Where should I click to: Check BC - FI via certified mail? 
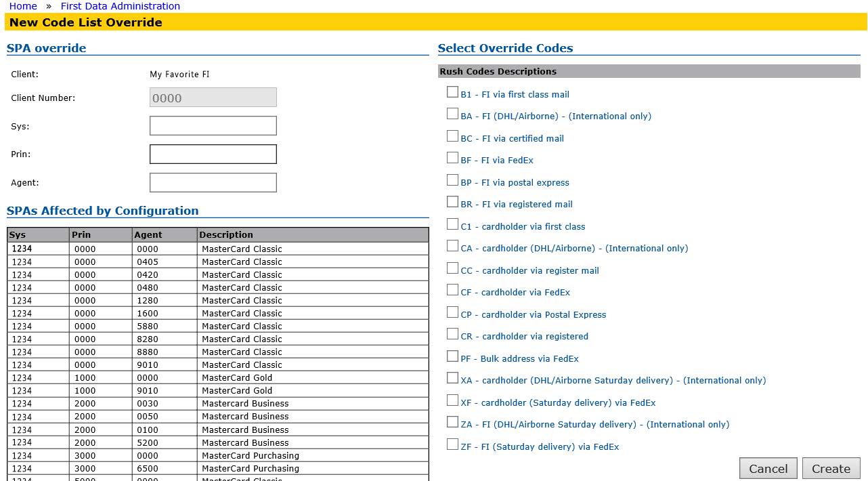point(452,136)
